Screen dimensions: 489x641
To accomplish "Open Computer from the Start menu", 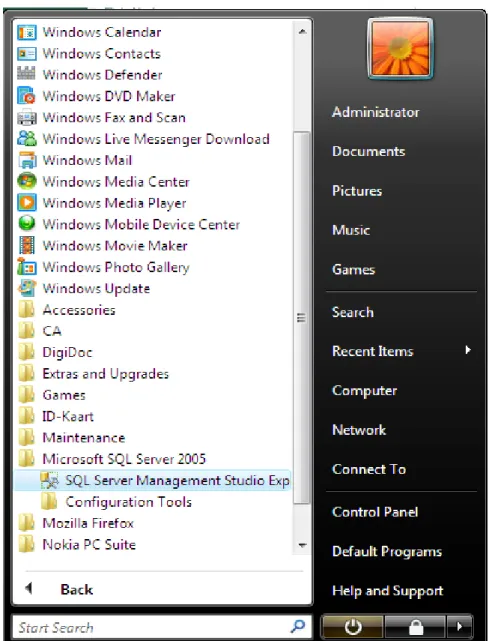I will click(364, 390).
